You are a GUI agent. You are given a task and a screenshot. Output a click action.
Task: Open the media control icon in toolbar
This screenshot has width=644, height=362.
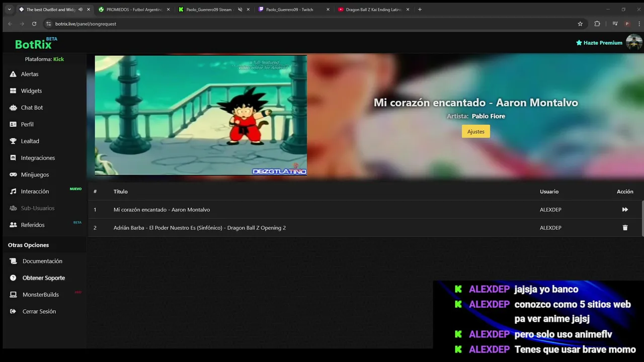click(x=615, y=24)
